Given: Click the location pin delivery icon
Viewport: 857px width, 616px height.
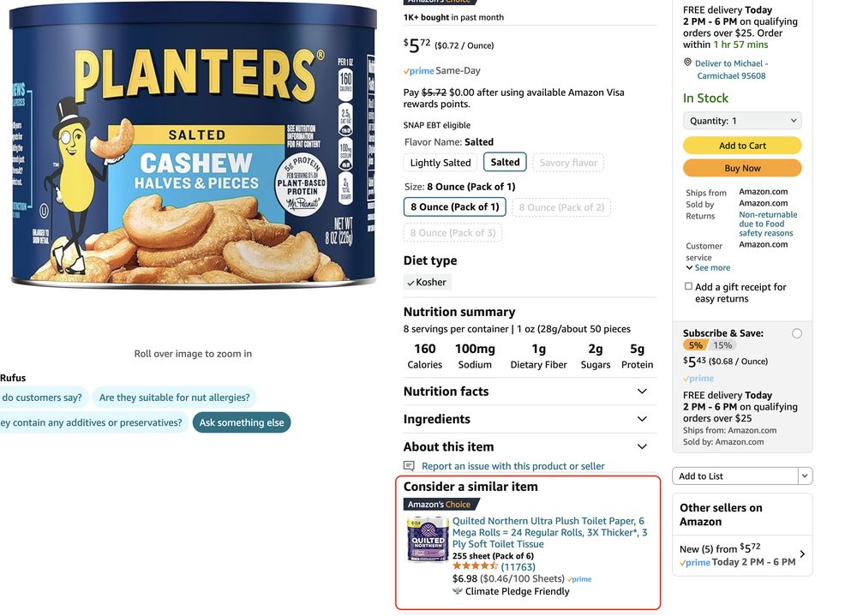Looking at the screenshot, I should tap(687, 63).
